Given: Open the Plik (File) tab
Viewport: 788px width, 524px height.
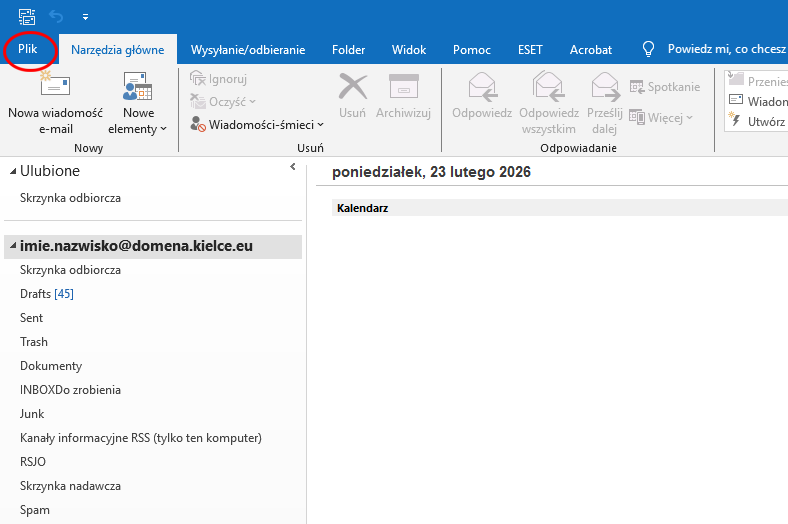Looking at the screenshot, I should (x=28, y=49).
